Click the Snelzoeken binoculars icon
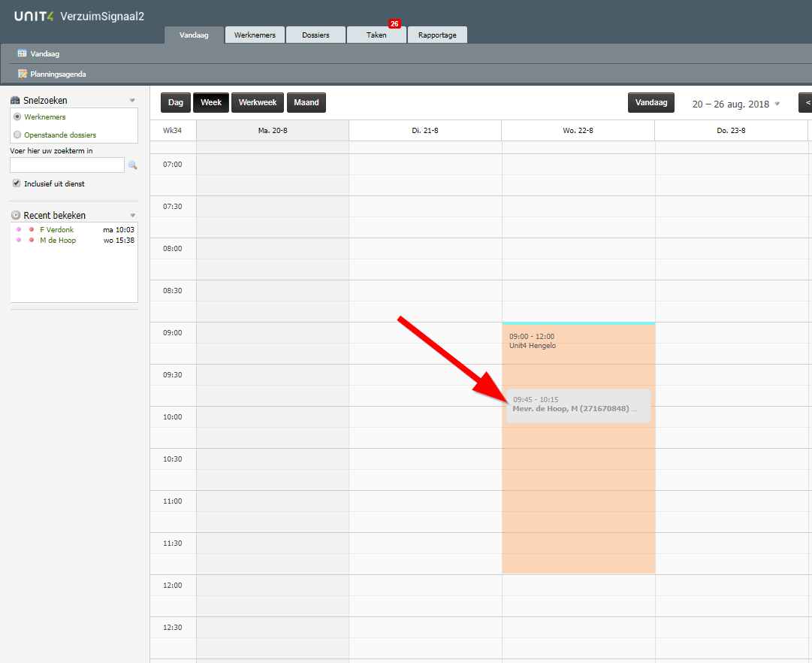Screen dimensions: 812x663 coord(15,101)
